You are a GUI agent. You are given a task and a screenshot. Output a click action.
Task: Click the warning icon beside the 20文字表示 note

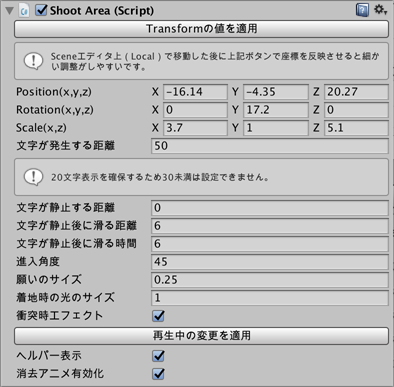33,177
